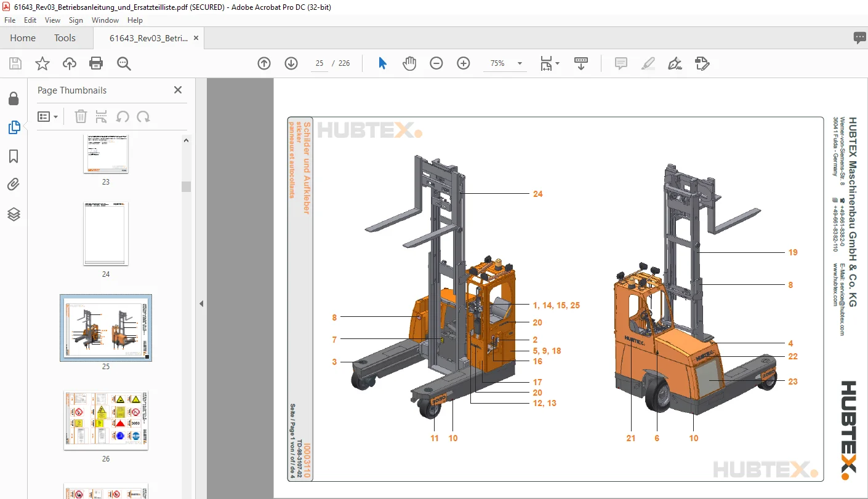Click the thumbnails panel scrollbar handle

(186, 186)
